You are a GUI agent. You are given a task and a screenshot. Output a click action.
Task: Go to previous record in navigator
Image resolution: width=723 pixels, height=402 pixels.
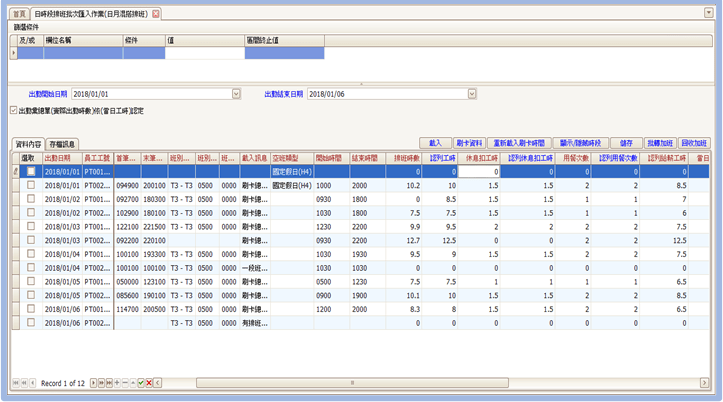tap(33, 383)
